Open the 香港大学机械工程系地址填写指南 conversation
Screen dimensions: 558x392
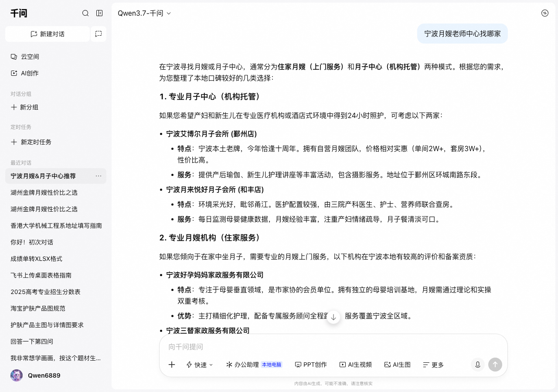56,226
